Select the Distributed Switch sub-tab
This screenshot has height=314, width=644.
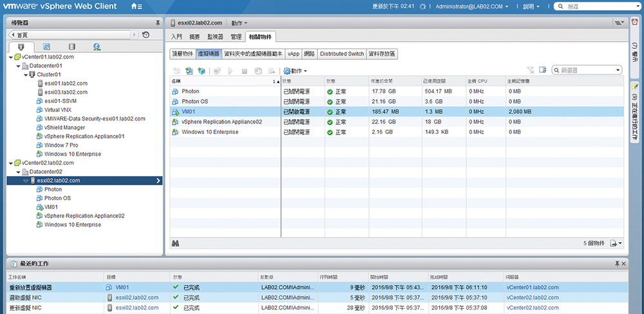[x=342, y=54]
